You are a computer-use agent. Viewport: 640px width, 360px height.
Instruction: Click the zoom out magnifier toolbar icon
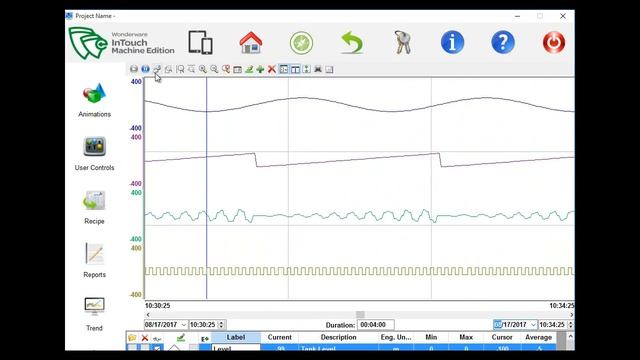click(214, 69)
